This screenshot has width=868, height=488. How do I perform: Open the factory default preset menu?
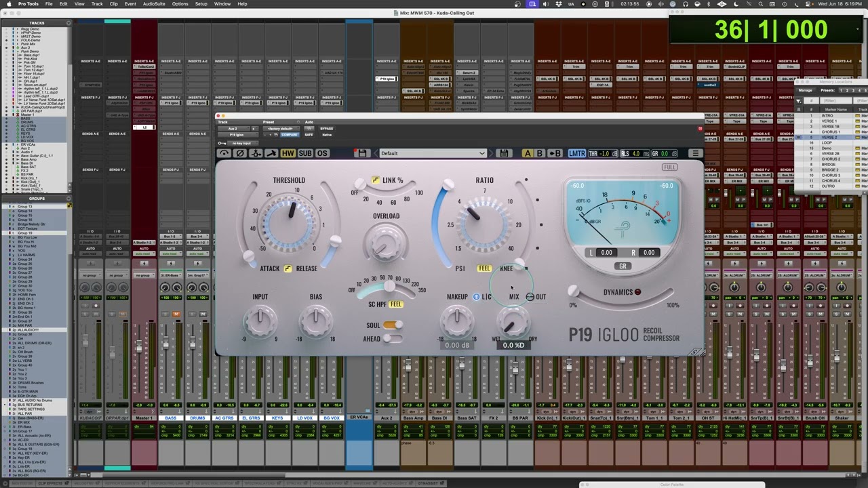click(281, 129)
